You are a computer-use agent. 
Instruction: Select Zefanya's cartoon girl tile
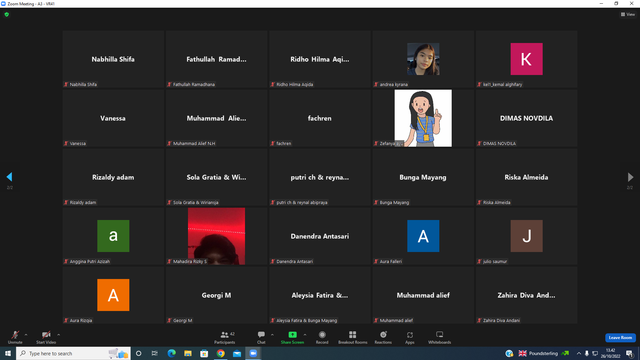click(423, 118)
